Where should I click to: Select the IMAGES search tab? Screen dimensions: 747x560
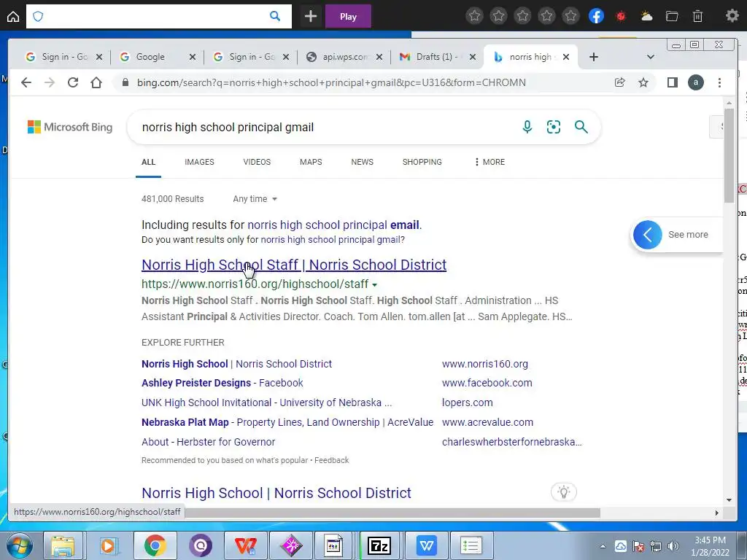tap(199, 162)
